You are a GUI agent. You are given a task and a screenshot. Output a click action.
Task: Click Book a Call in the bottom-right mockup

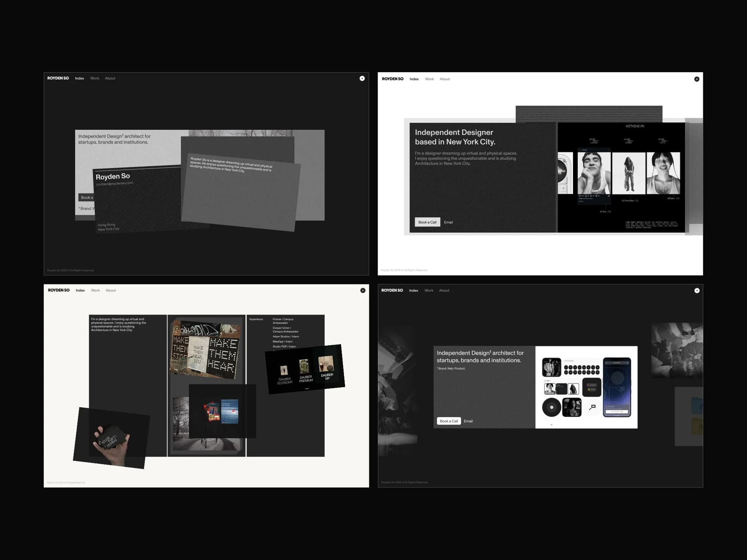click(449, 421)
